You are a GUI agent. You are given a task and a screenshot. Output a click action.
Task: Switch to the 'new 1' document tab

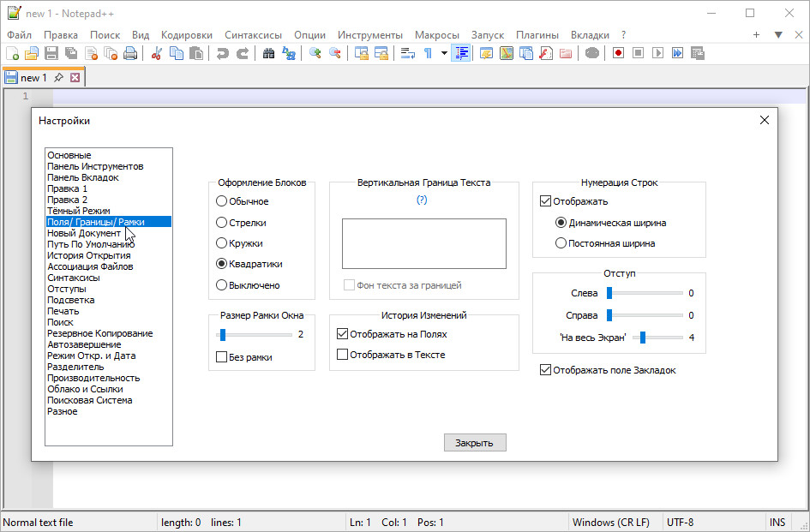33,78
